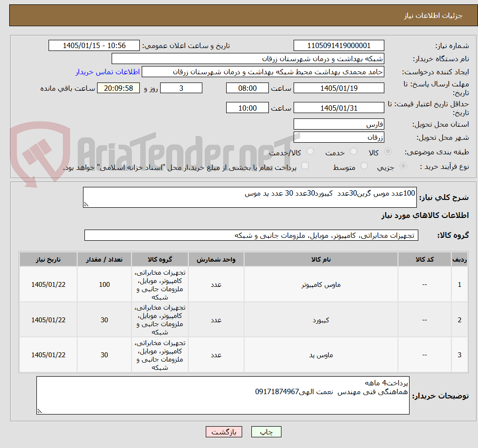Screen dimensions: 478x448
Task: Click the گروه کالا table column header
Action: click(x=160, y=259)
